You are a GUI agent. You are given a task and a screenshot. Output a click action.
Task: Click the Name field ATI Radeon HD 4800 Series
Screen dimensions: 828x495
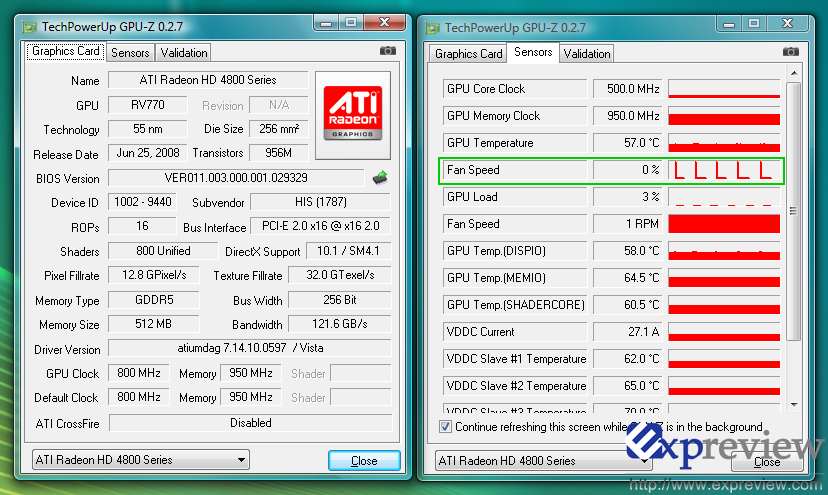click(x=208, y=80)
